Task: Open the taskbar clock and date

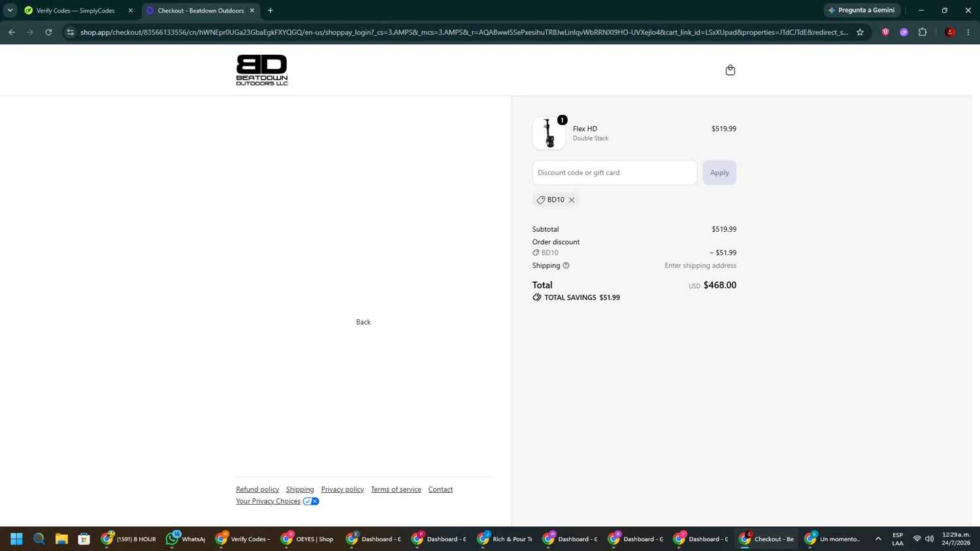Action: coord(956,539)
